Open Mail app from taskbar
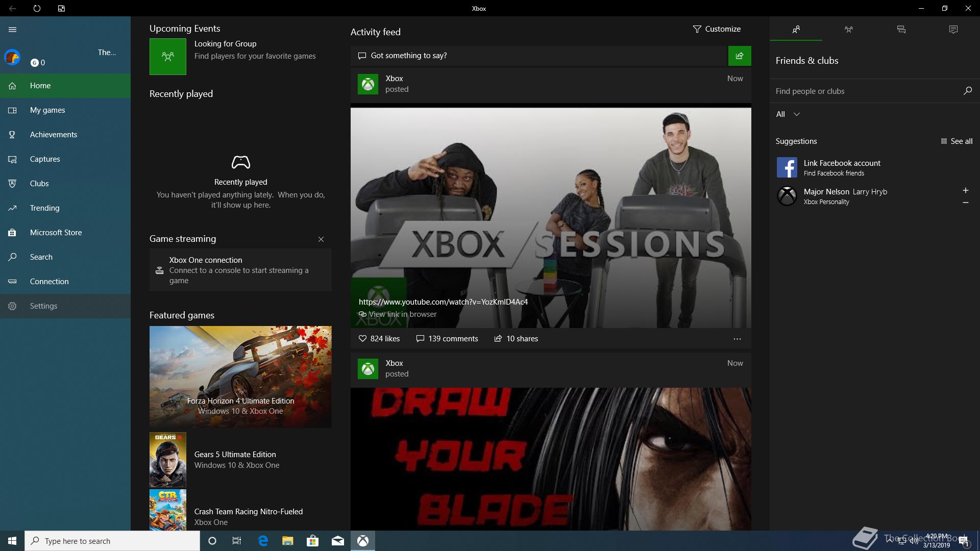Image resolution: width=980 pixels, height=551 pixels. [x=338, y=541]
